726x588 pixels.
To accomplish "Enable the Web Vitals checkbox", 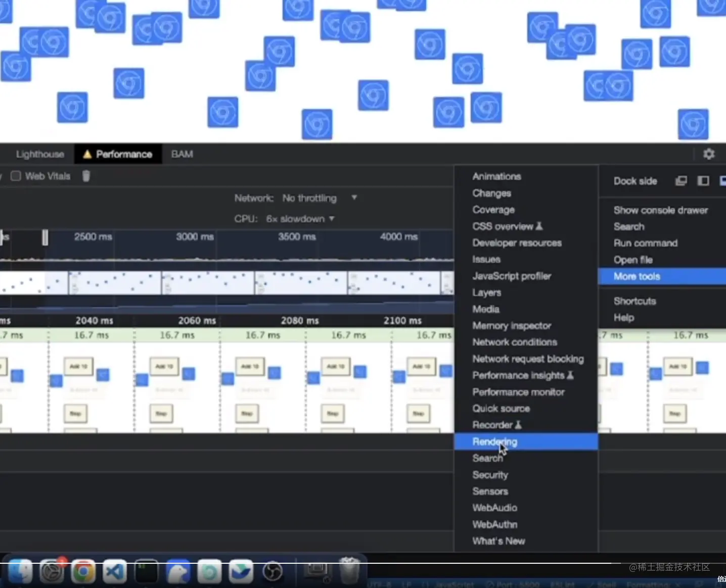I will click(x=16, y=176).
